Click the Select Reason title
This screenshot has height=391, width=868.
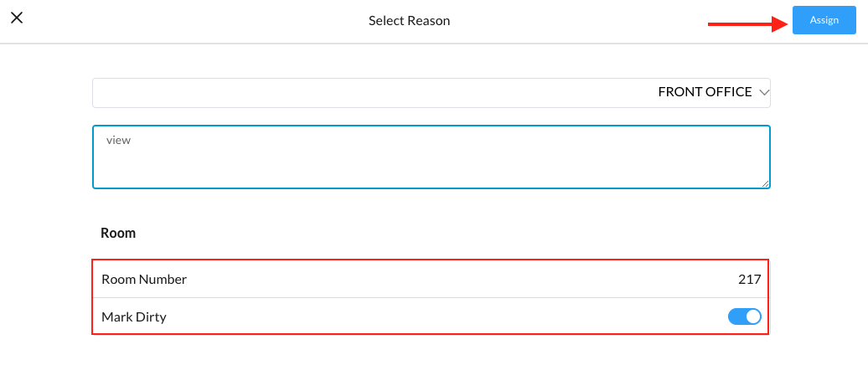click(409, 21)
